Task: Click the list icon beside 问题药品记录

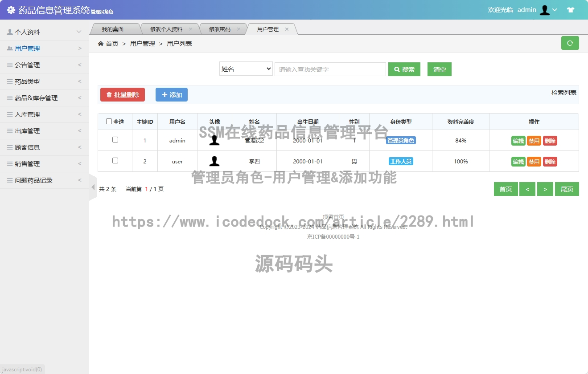Action: [x=10, y=180]
